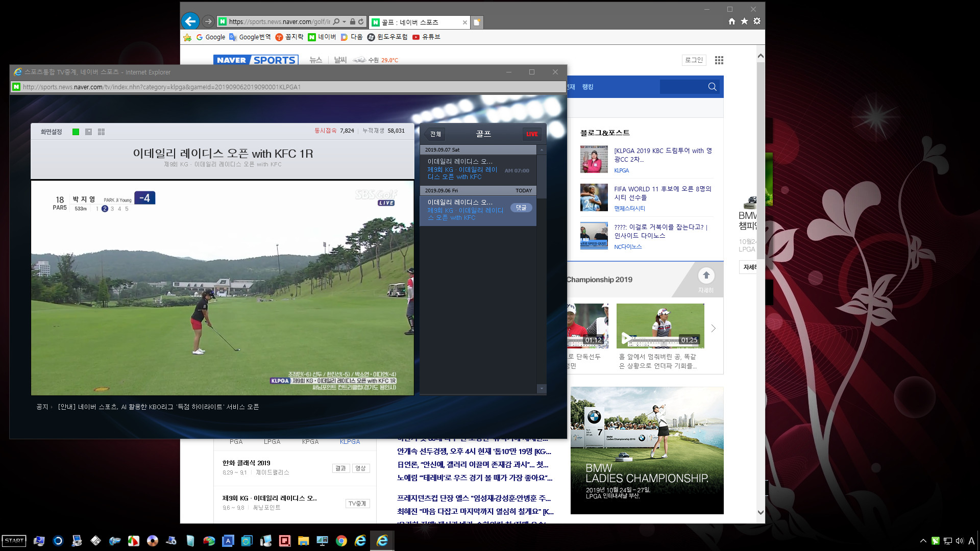The height and width of the screenshot is (551, 980).
Task: Click the 로그인 button
Action: (x=694, y=60)
